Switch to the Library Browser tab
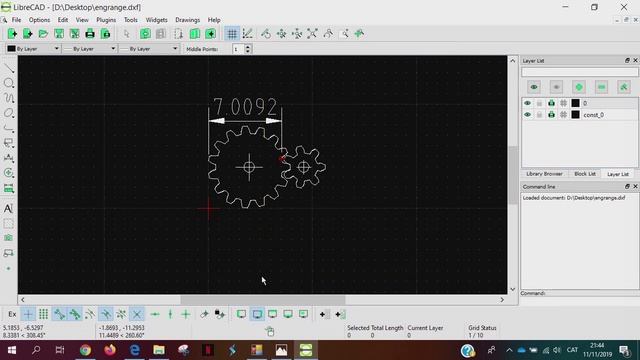The image size is (640, 360). tap(544, 174)
